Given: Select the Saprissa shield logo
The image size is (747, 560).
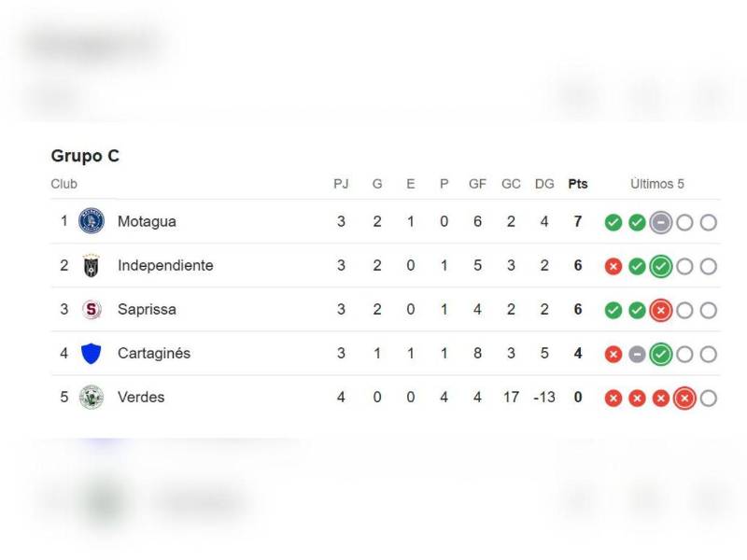Looking at the screenshot, I should coord(91,309).
